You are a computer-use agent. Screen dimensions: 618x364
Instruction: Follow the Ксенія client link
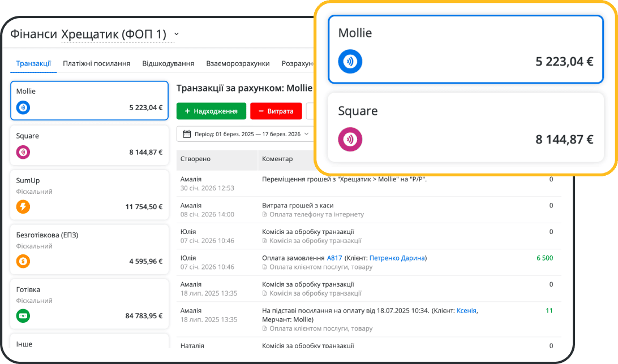click(466, 311)
